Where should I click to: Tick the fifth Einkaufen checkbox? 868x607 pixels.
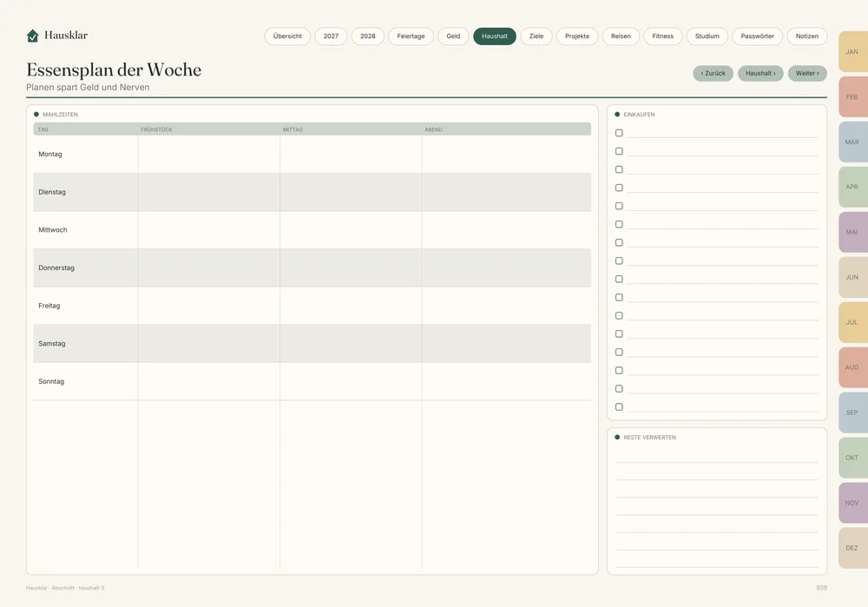(619, 206)
